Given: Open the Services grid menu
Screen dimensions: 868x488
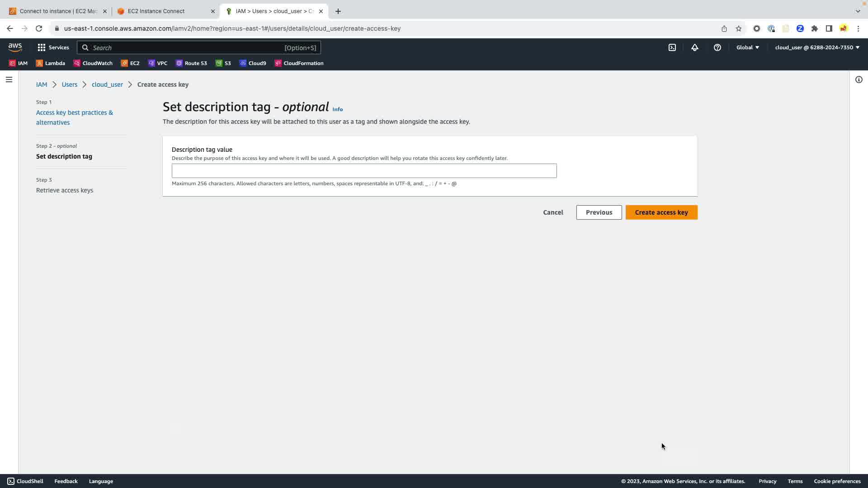Looking at the screenshot, I should pos(53,47).
